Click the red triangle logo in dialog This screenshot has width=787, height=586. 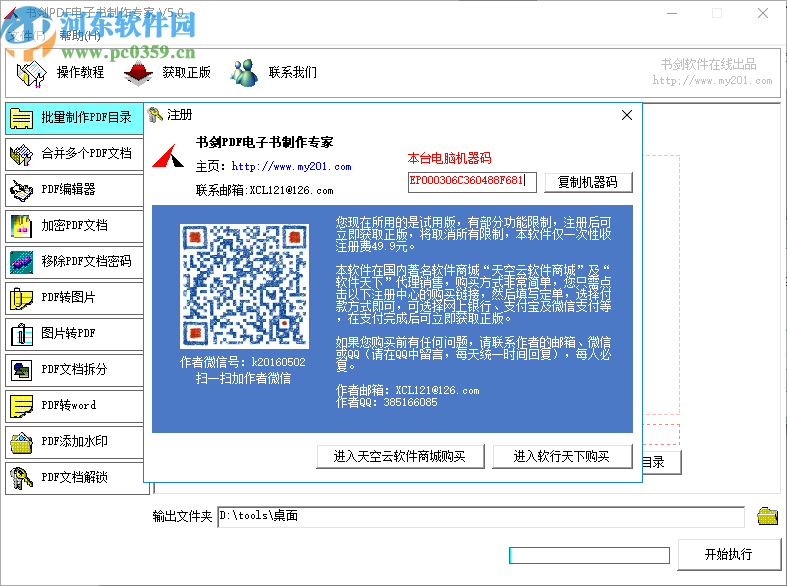coord(168,156)
